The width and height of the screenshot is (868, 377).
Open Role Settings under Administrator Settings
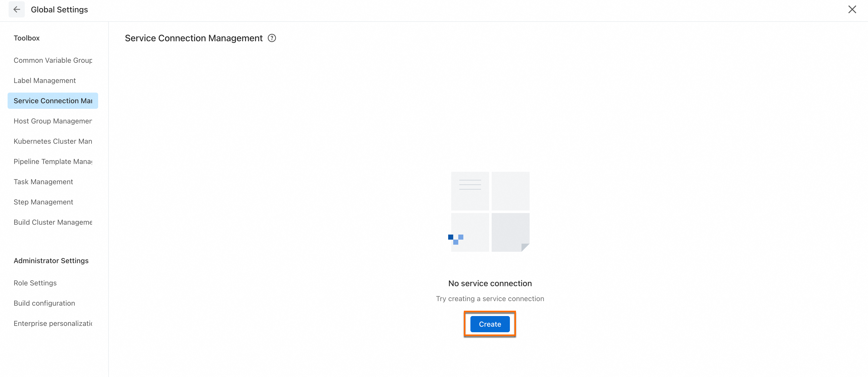35,283
